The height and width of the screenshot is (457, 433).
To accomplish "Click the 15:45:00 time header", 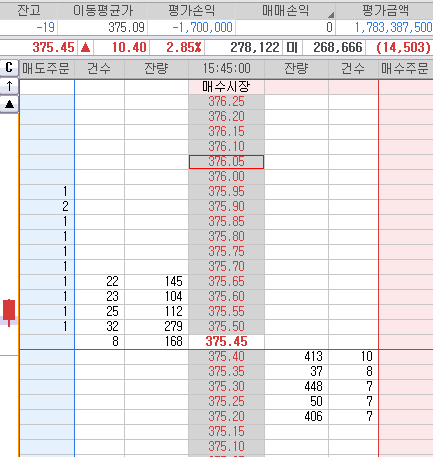I will (x=227, y=68).
